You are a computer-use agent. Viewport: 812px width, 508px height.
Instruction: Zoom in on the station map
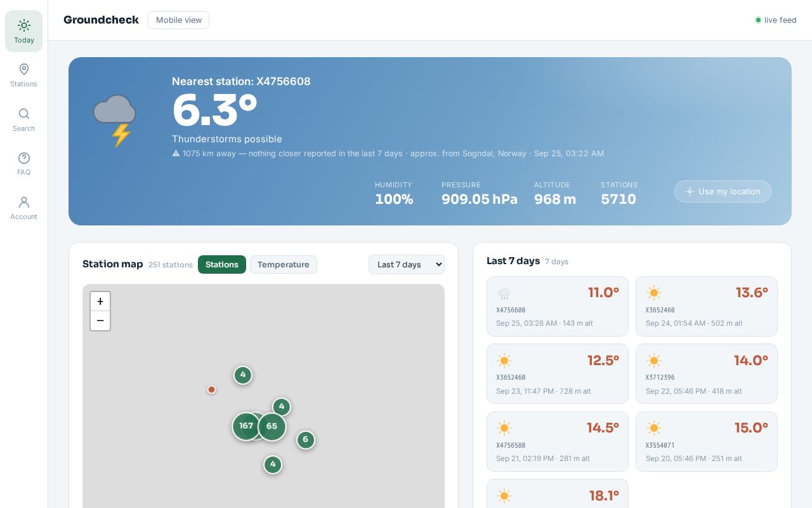tap(100, 302)
